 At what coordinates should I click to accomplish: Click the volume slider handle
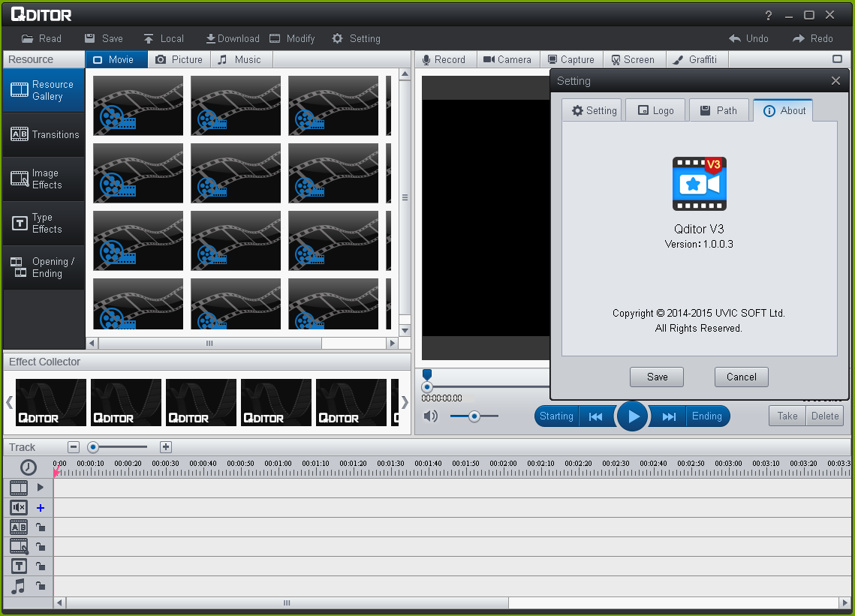474,416
